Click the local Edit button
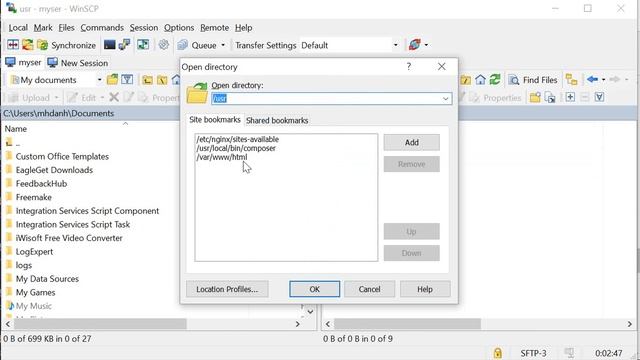 (82, 98)
